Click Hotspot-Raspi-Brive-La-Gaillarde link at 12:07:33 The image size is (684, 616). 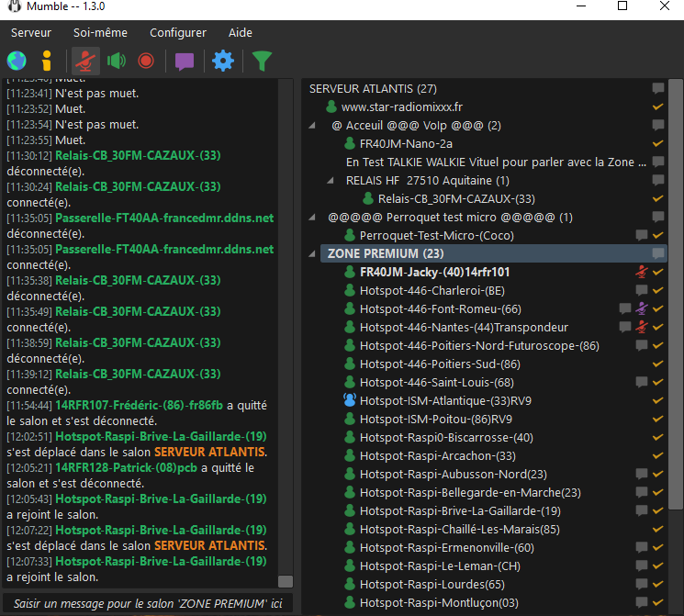(x=161, y=561)
